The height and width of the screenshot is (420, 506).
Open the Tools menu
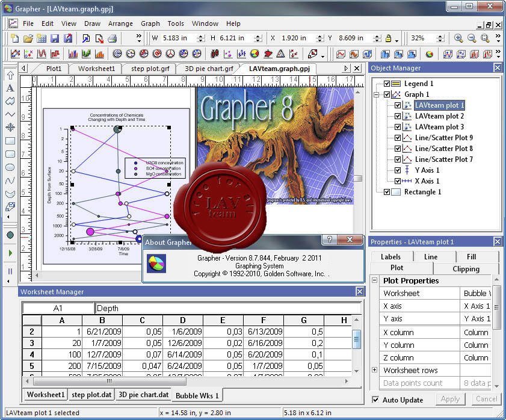(x=176, y=23)
